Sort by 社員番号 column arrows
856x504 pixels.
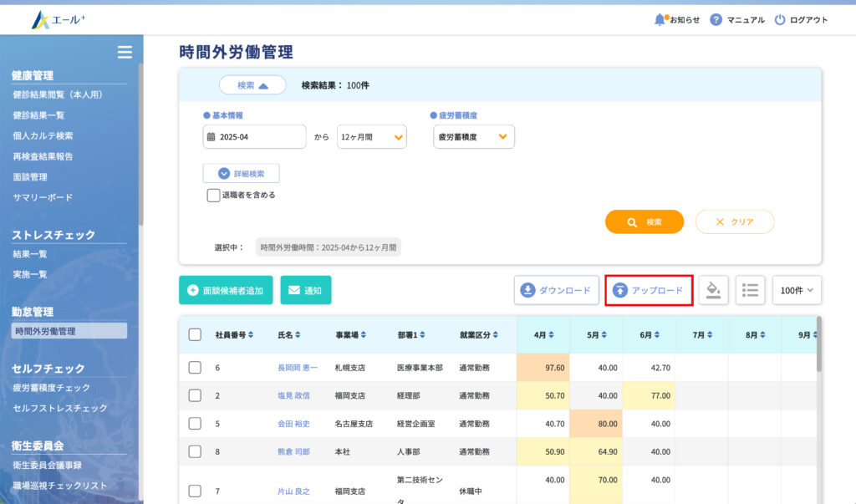tap(251, 335)
